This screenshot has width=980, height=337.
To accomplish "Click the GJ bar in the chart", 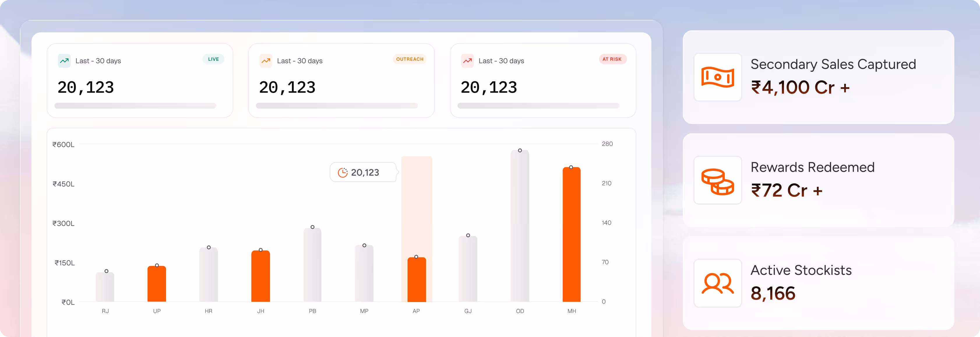I will click(468, 269).
